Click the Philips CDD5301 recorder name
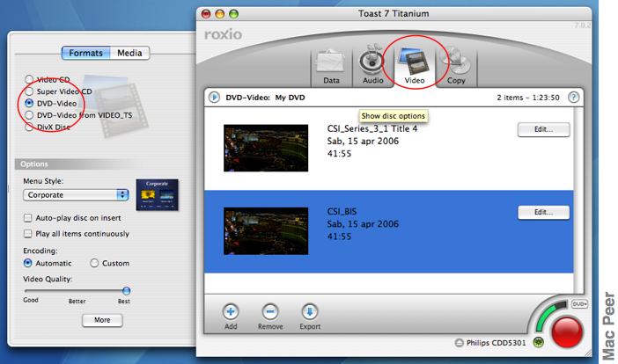 (x=496, y=343)
